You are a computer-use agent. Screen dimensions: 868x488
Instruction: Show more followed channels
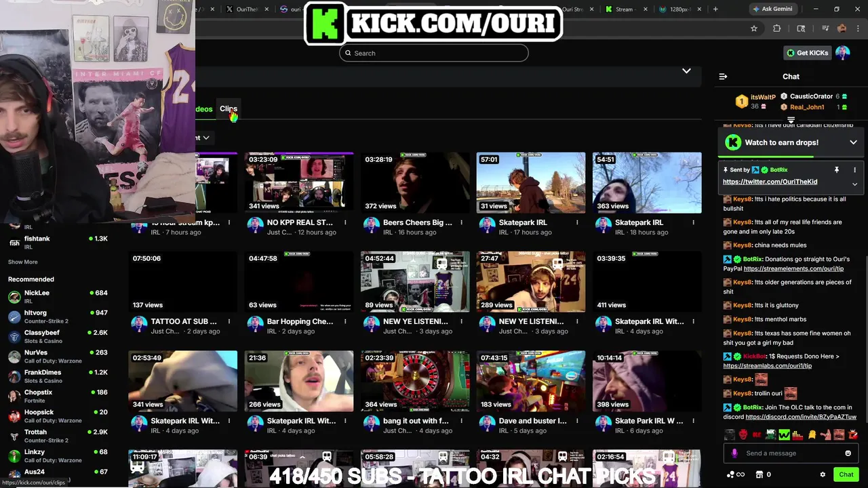coord(23,262)
